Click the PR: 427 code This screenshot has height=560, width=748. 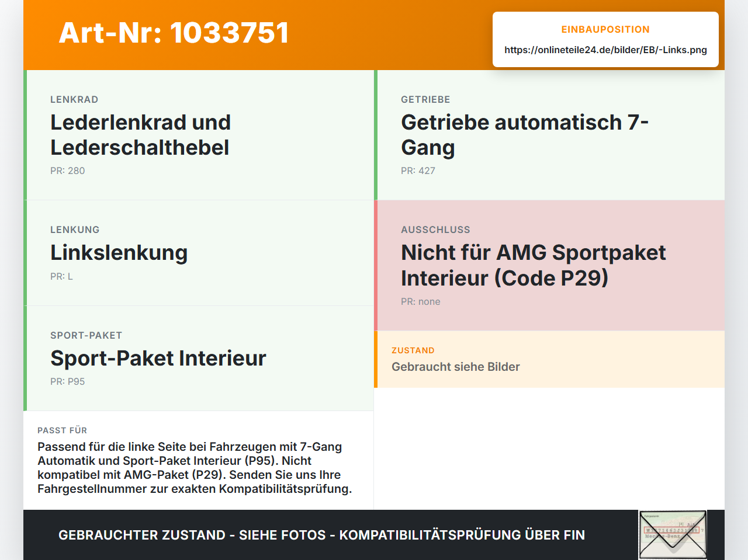click(418, 171)
